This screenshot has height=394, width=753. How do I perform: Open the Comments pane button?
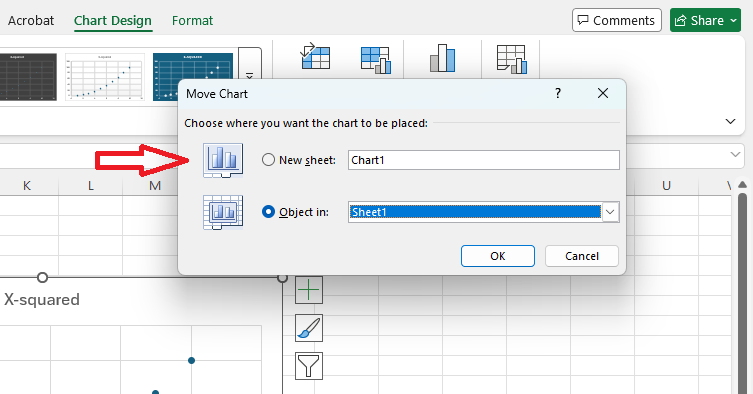point(617,20)
